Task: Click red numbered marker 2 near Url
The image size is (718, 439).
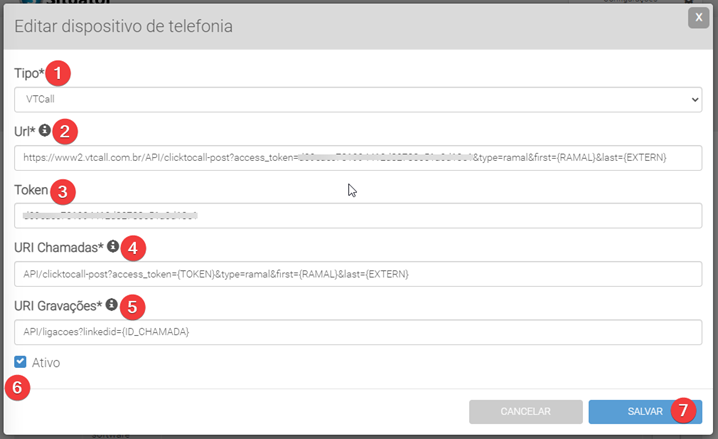Action: [66, 130]
